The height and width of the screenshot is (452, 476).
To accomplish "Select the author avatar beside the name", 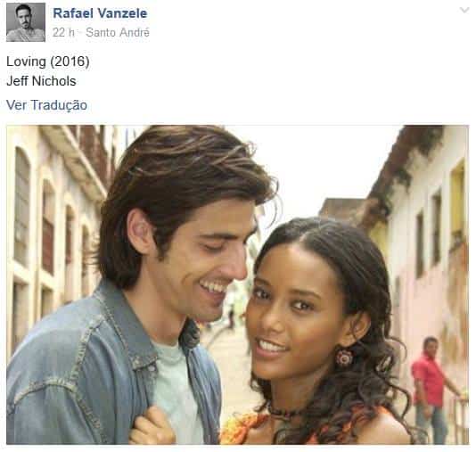I will (26, 22).
